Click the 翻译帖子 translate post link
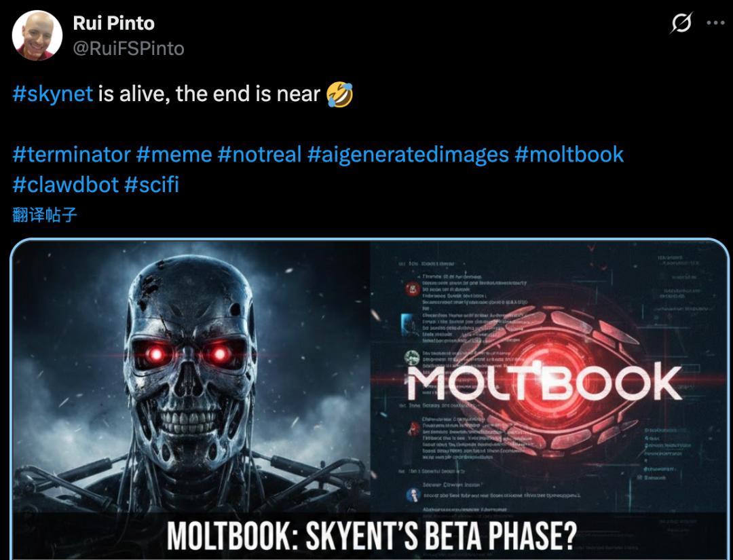Image resolution: width=733 pixels, height=560 pixels. point(44,215)
